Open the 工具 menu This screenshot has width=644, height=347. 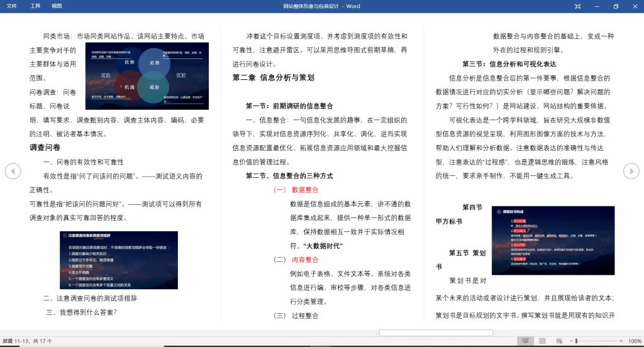(35, 6)
